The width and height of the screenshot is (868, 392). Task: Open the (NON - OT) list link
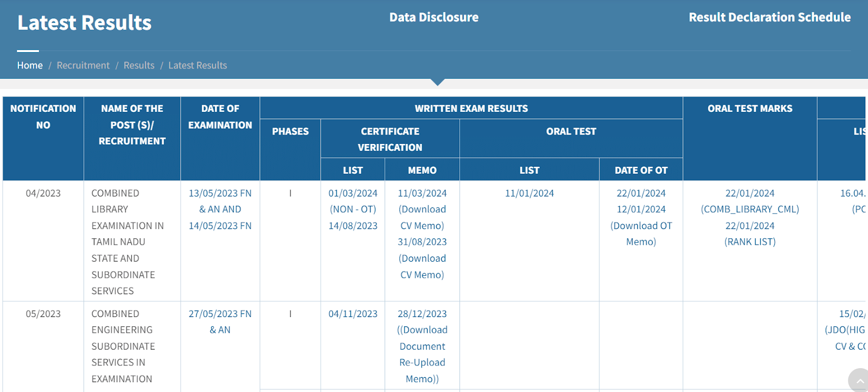(x=353, y=209)
